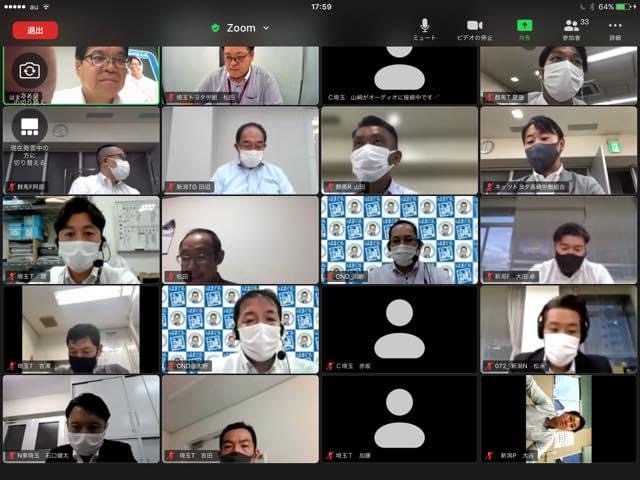Tap muted mic icon on 新潟P tile
The image size is (640, 480).
pos(489,456)
